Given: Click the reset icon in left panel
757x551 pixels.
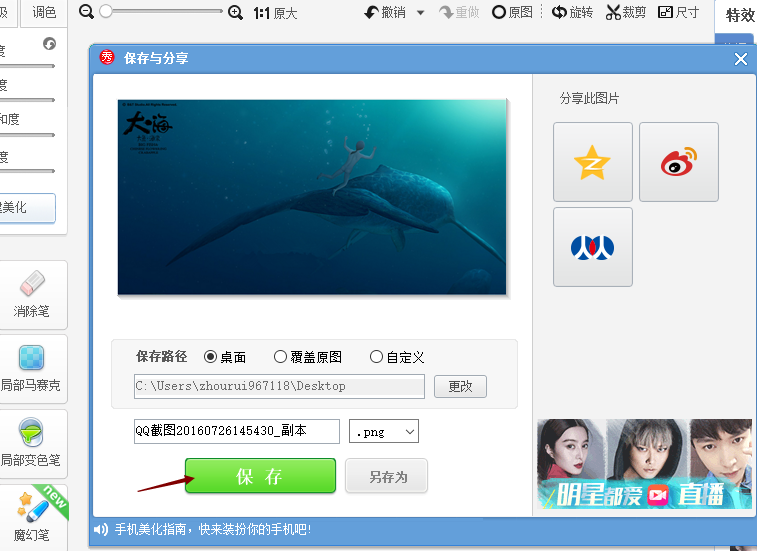Looking at the screenshot, I should (x=49, y=44).
